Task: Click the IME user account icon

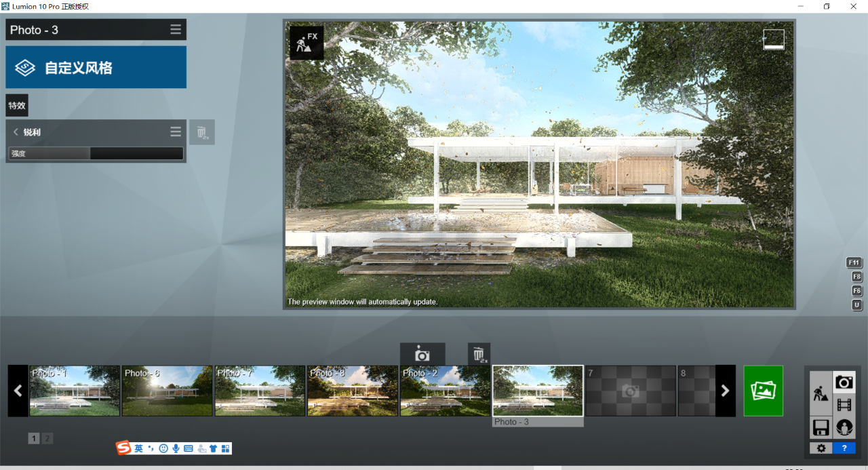Action: pyautogui.click(x=201, y=448)
